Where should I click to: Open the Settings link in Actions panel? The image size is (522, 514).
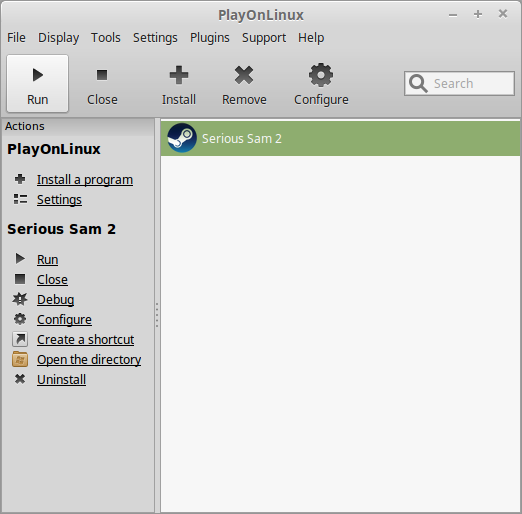59,200
